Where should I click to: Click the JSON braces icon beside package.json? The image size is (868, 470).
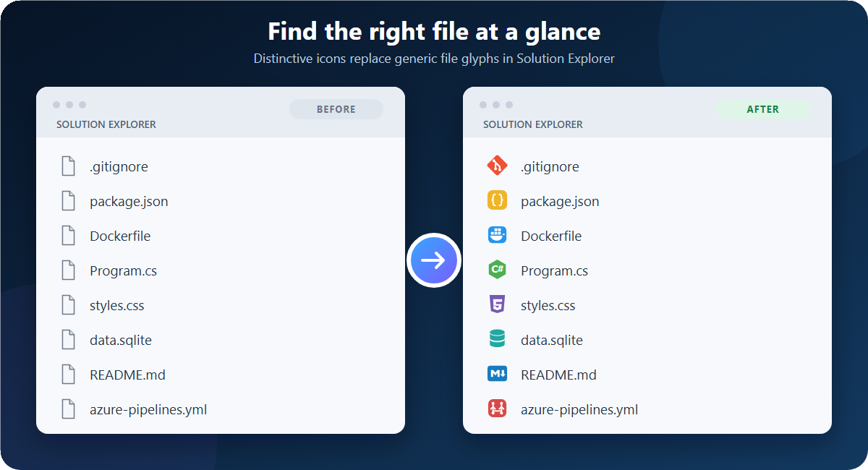(x=498, y=201)
